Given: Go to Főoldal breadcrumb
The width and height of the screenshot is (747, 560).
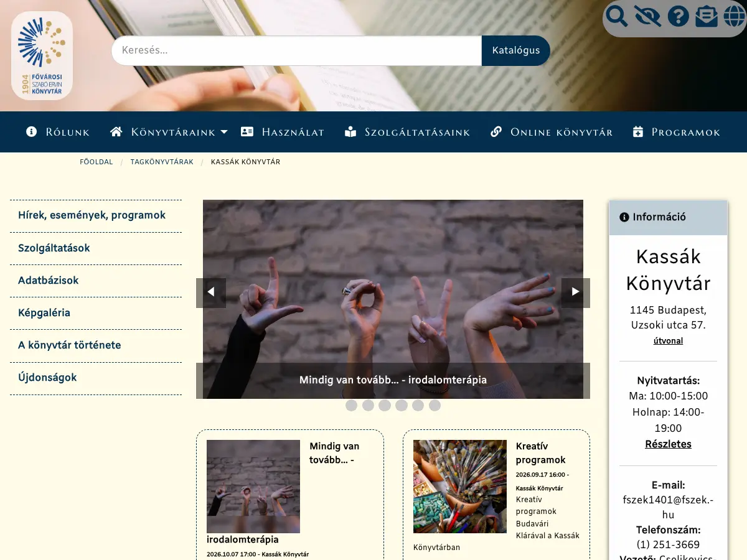Looking at the screenshot, I should click(96, 162).
